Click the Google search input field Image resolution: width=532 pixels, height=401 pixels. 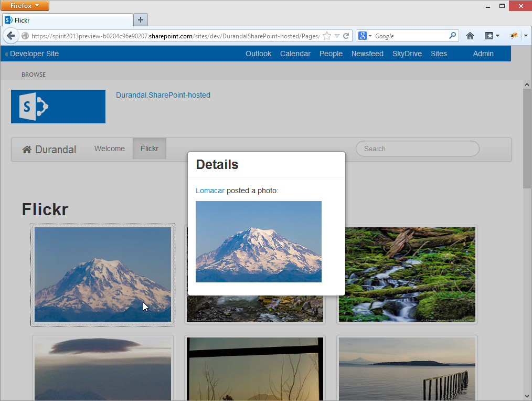[410, 36]
